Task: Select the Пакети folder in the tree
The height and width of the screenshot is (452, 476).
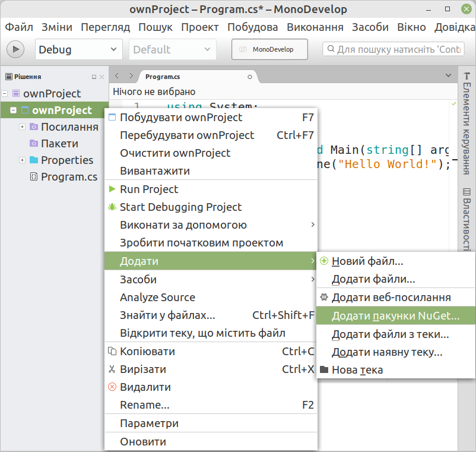Action: [59, 143]
